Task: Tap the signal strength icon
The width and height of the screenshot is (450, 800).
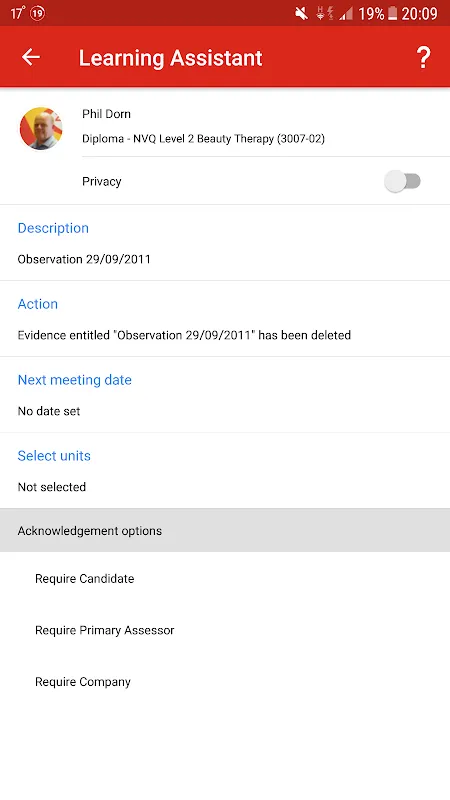Action: point(346,14)
